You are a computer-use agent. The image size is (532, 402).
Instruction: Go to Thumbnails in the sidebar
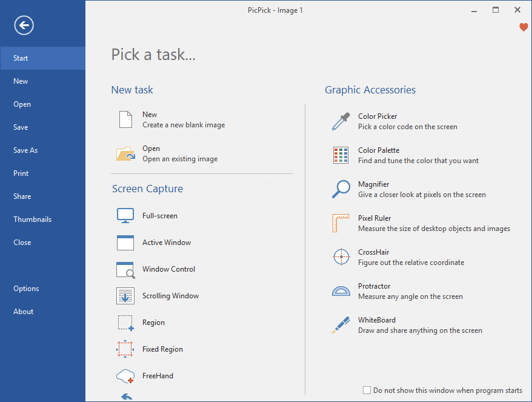pos(33,219)
